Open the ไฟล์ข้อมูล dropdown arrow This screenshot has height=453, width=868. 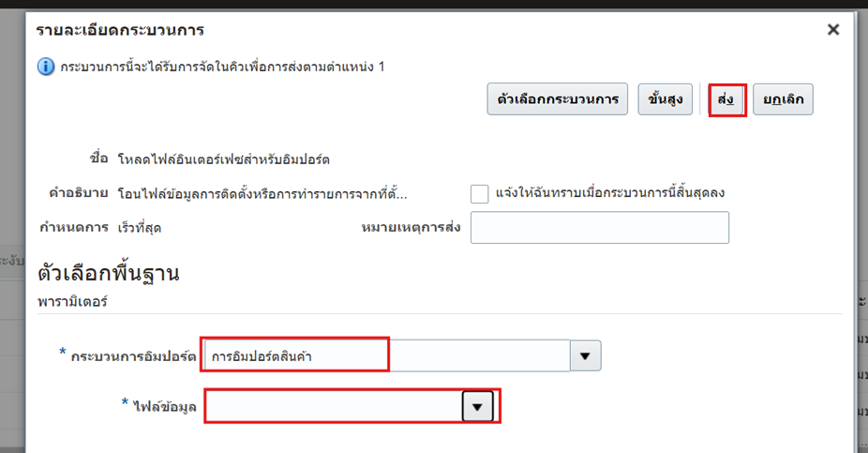coord(478,407)
